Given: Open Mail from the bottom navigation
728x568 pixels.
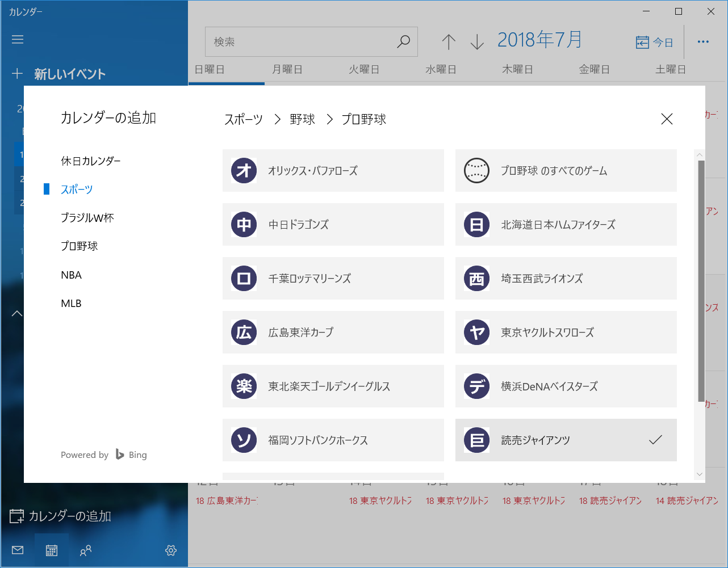Looking at the screenshot, I should click(17, 550).
